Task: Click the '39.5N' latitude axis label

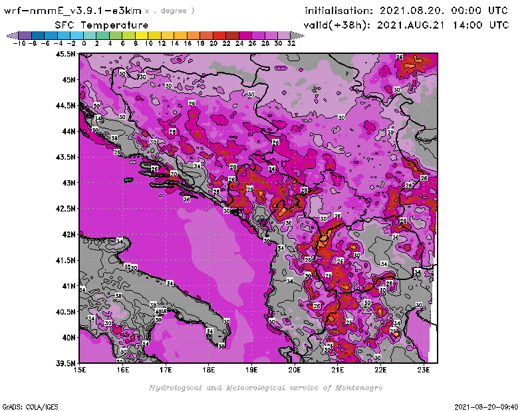Action: coord(65,364)
